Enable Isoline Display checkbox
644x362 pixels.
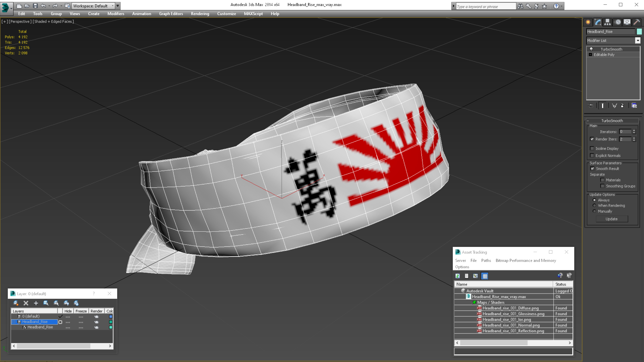coord(592,148)
